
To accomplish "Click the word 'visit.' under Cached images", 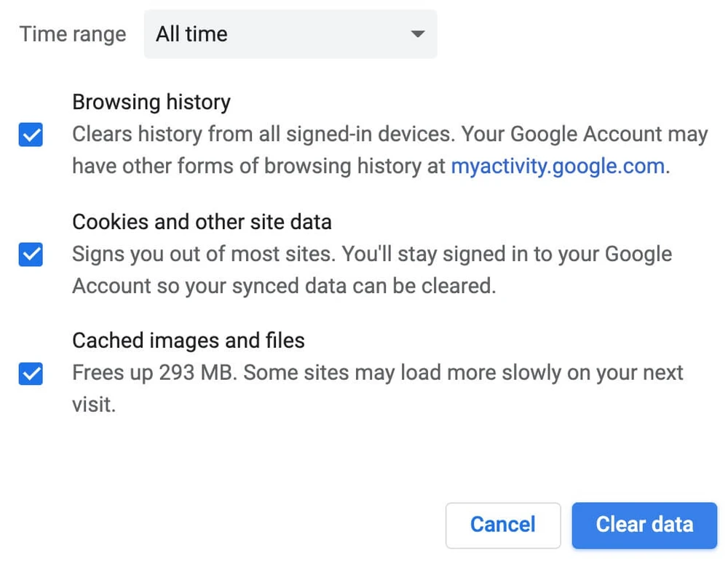I will click(x=94, y=405).
